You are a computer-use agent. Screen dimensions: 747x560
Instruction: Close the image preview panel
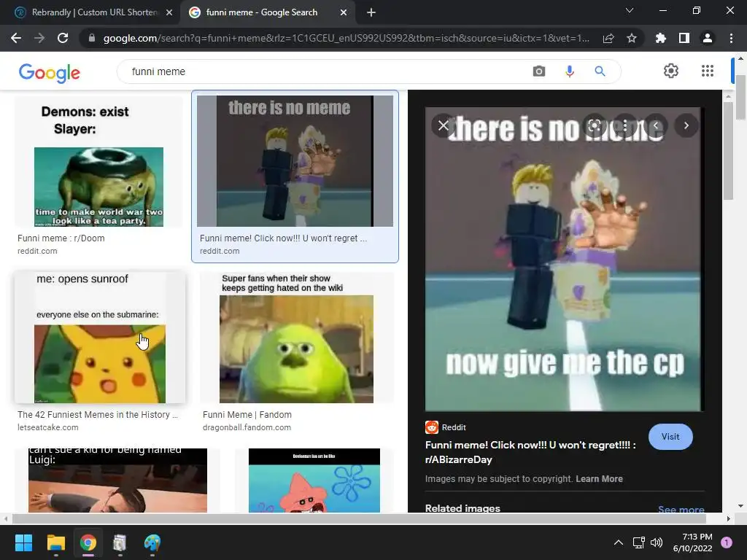click(x=443, y=125)
